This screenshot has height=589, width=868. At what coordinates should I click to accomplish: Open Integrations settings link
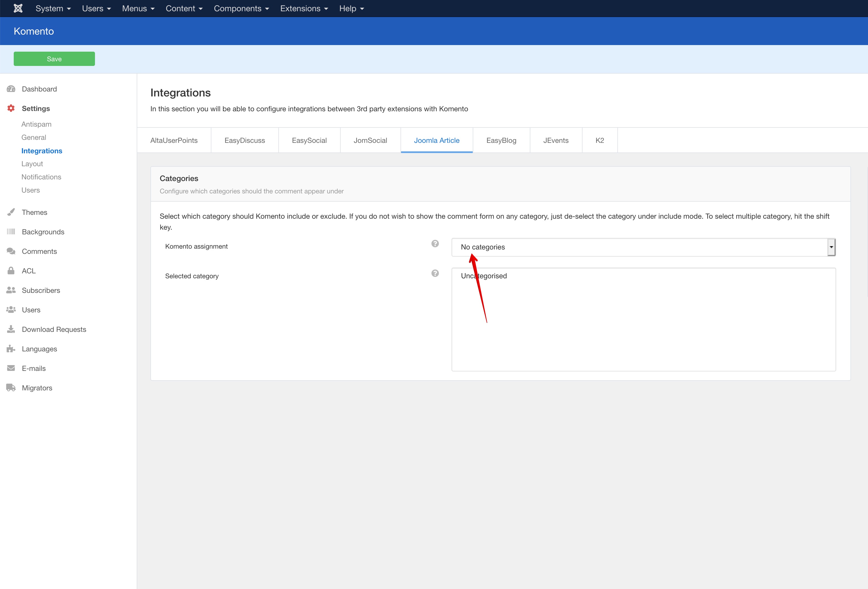click(x=42, y=151)
